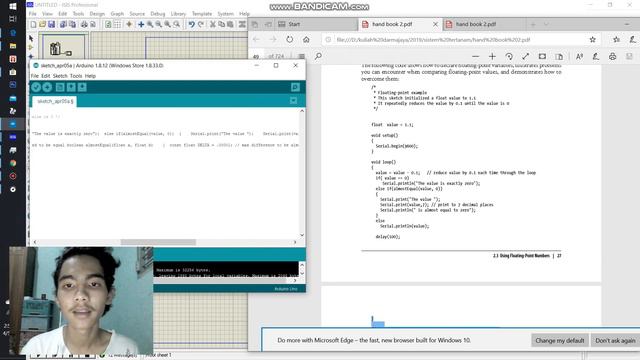Click the ISIS Open file icon
The width and height of the screenshot is (640, 360).
pos(42,24)
